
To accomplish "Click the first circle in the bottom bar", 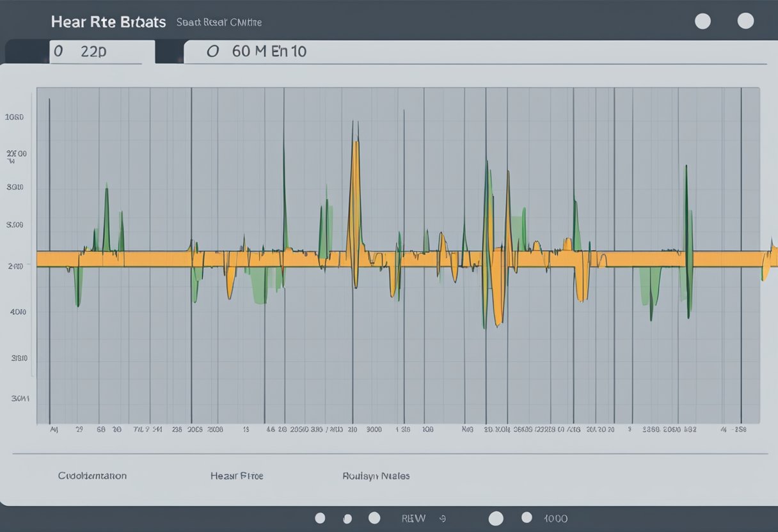I will click(321, 518).
